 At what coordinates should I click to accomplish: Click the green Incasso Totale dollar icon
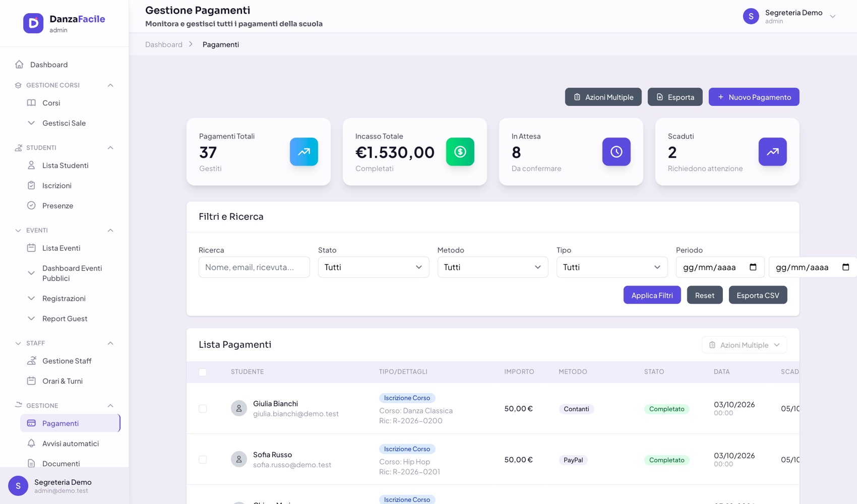tap(460, 152)
